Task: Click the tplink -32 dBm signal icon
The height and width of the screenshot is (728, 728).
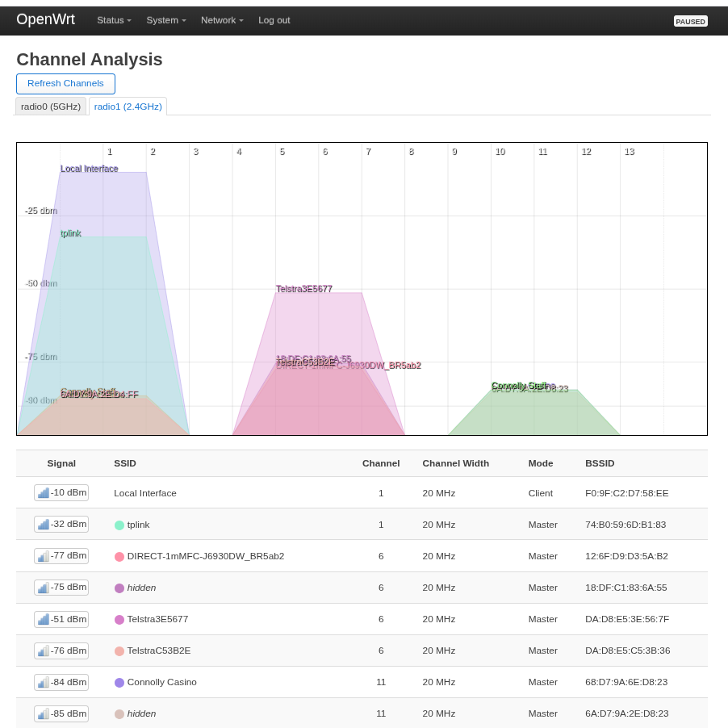Action: click(x=44, y=525)
